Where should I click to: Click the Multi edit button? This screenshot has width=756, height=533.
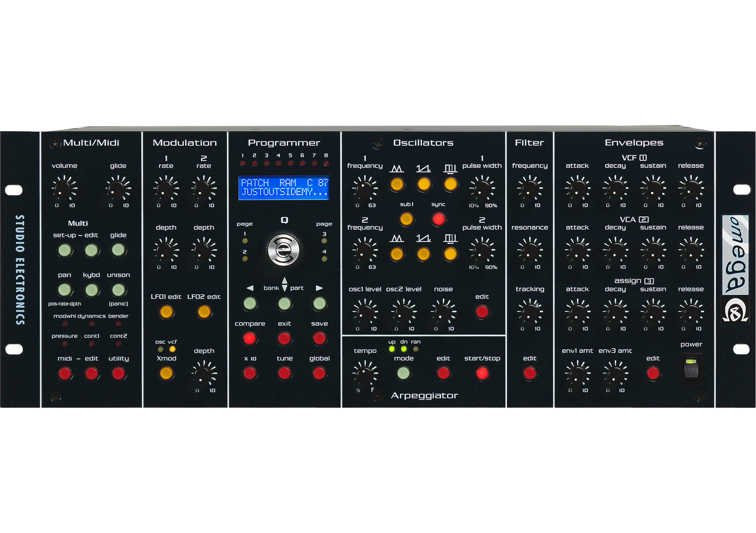[x=92, y=251]
